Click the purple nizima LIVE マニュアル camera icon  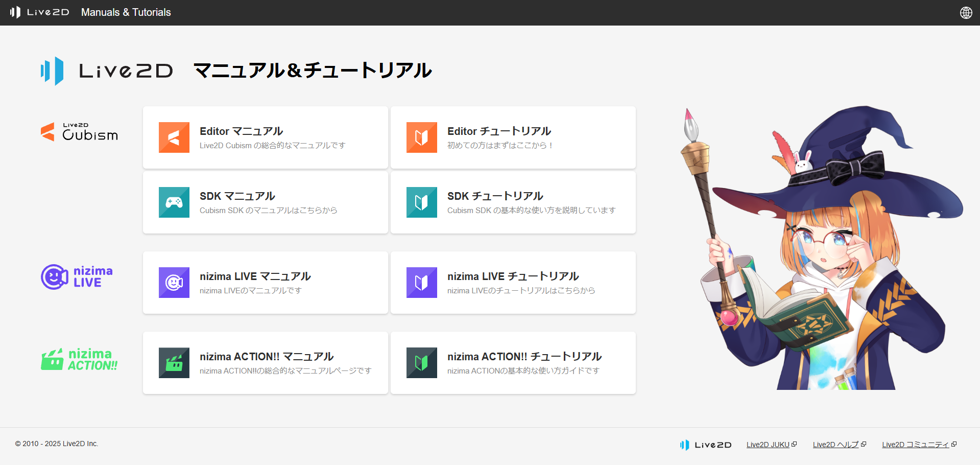coord(174,283)
